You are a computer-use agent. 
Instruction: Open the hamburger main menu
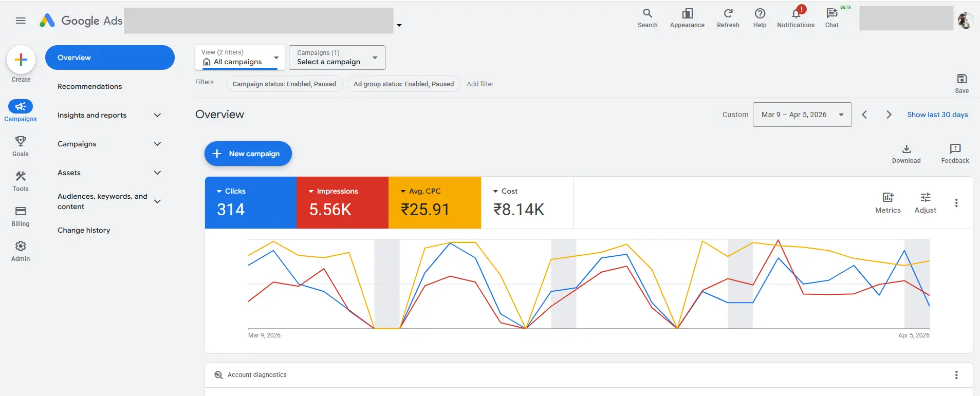point(21,21)
